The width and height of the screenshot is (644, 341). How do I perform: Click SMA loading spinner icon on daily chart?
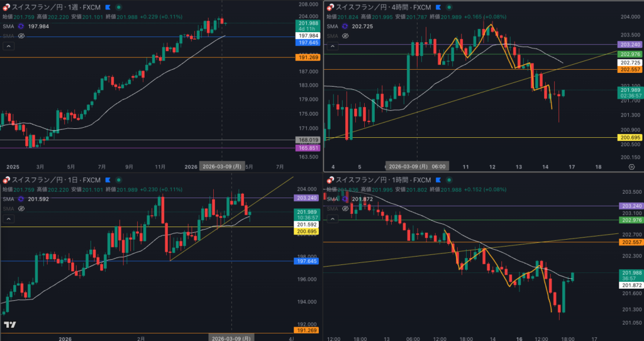tap(21, 199)
